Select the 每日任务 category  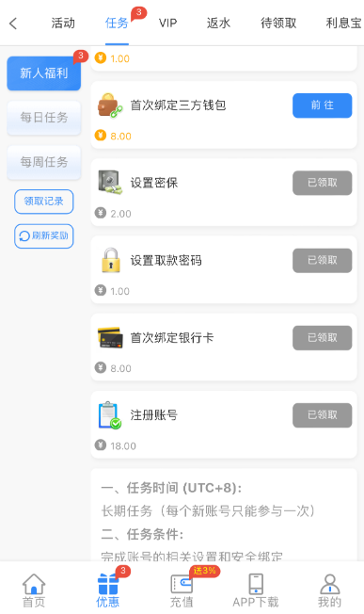coord(44,118)
